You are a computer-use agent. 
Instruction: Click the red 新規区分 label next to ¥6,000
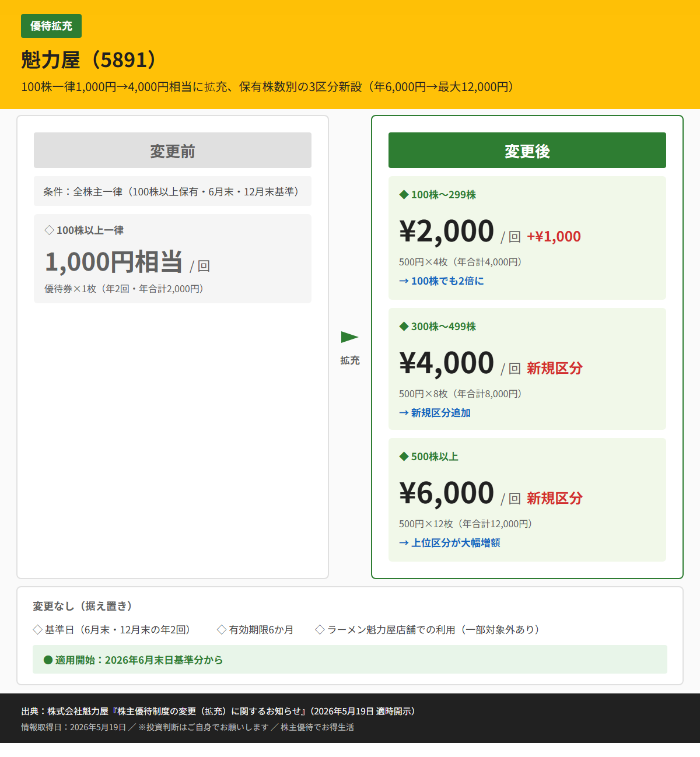(x=555, y=498)
